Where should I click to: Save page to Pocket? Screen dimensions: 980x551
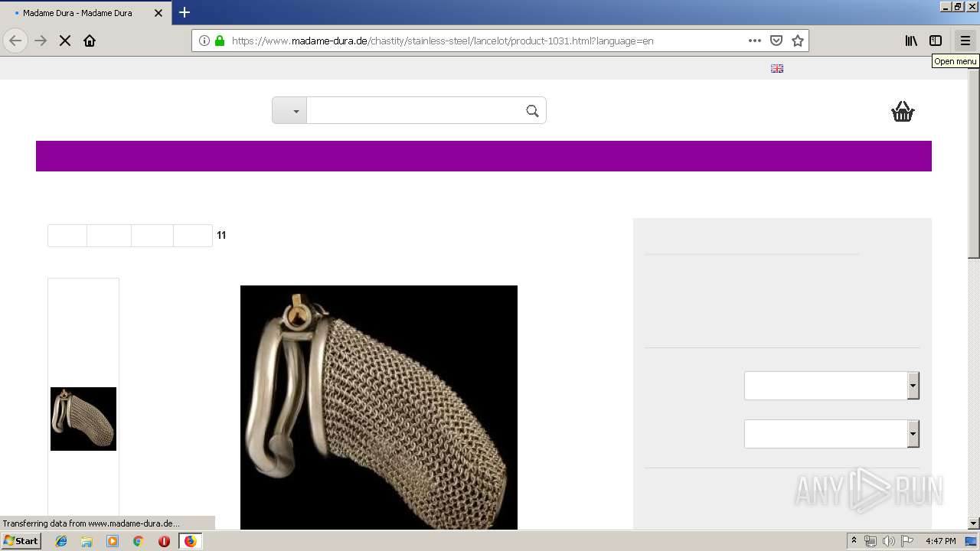point(776,41)
